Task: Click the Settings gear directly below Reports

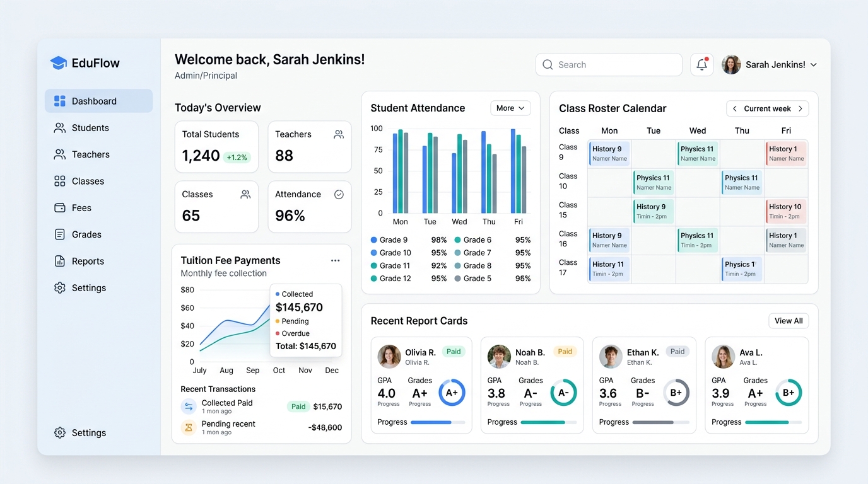Action: click(60, 288)
